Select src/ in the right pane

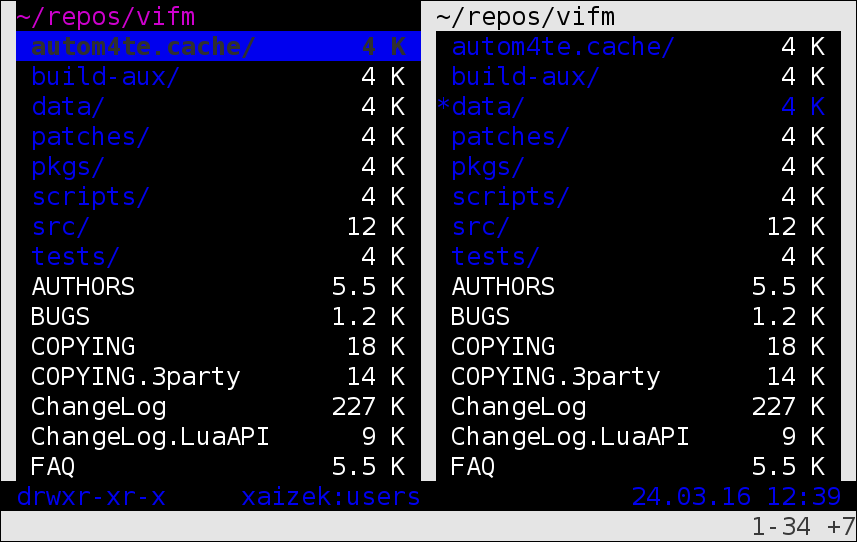[638, 227]
